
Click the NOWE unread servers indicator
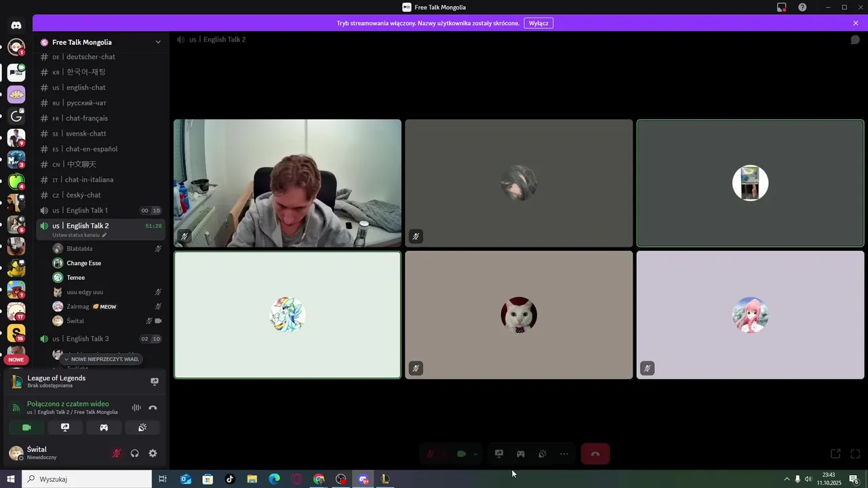pos(16,360)
